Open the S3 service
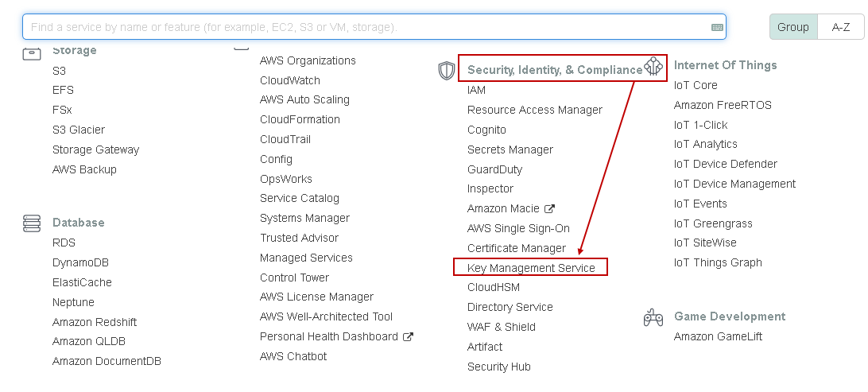This screenshot has height=392, width=868. tap(60, 71)
